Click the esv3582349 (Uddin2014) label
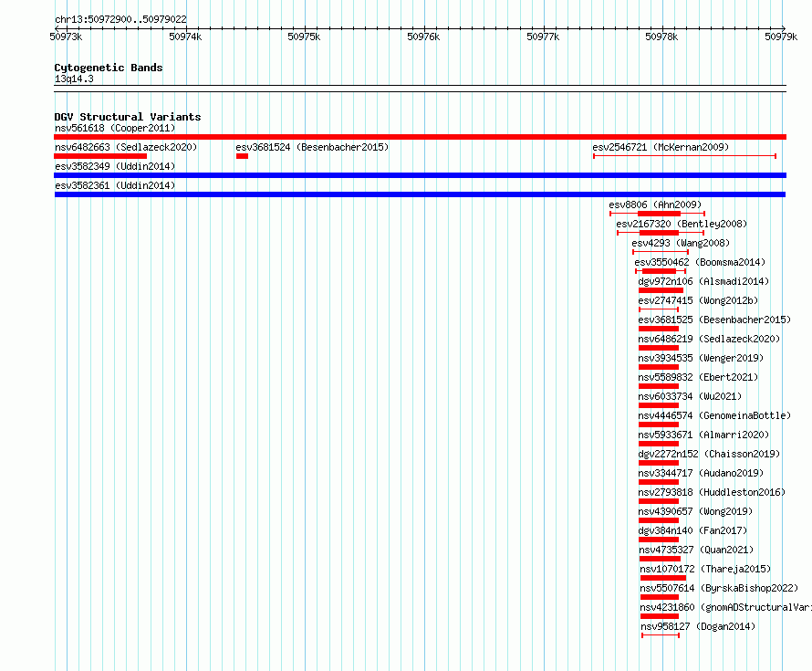This screenshot has width=812, height=671. pyautogui.click(x=115, y=166)
